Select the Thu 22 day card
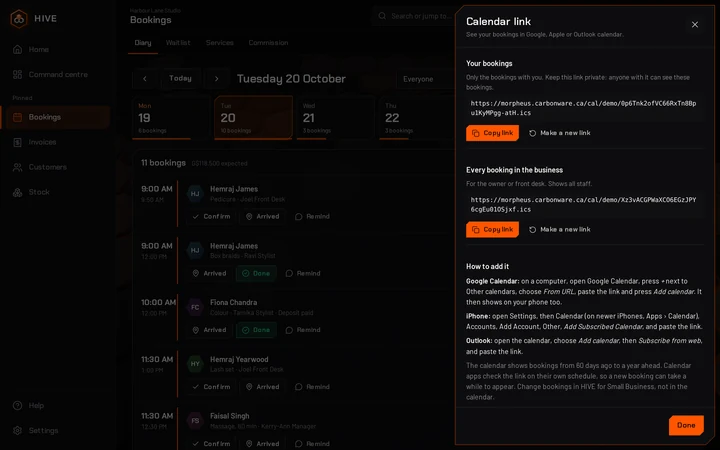Viewport: 720px width, 450px height. [x=417, y=118]
